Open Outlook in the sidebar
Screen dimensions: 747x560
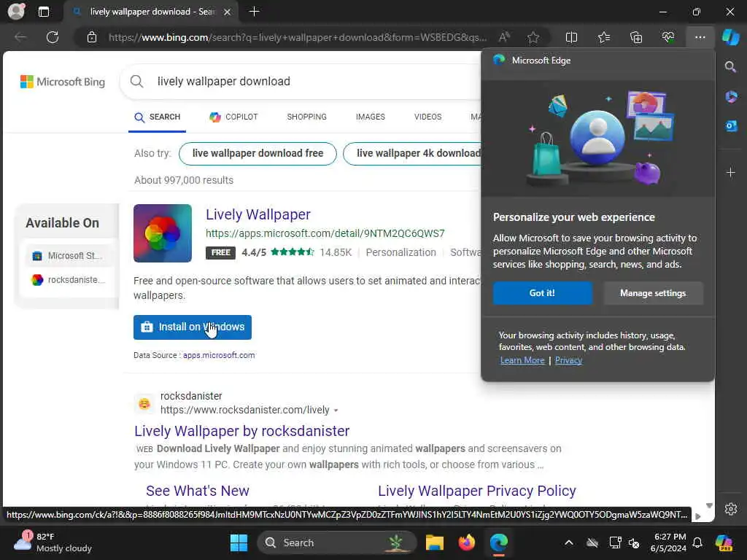pos(731,125)
